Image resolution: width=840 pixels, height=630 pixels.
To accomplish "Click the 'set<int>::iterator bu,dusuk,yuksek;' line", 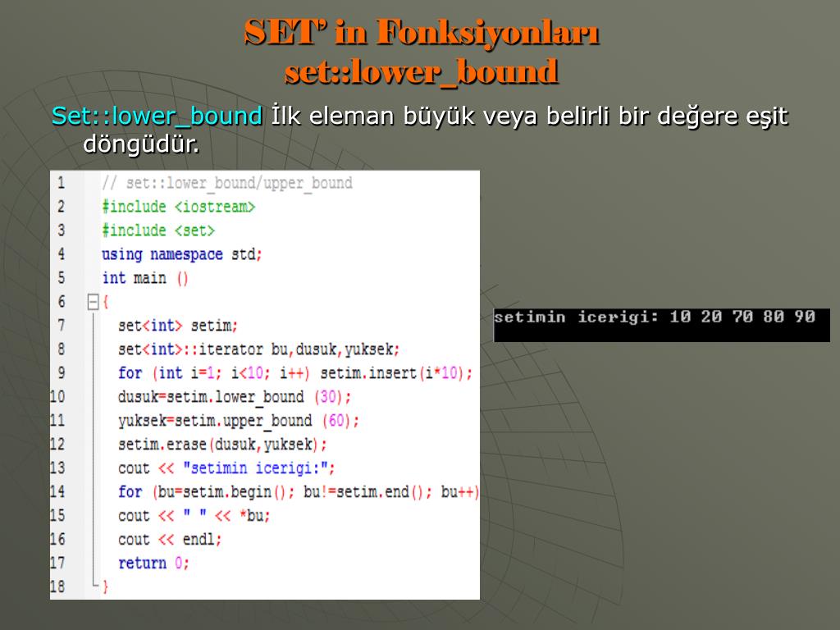I will click(258, 349).
